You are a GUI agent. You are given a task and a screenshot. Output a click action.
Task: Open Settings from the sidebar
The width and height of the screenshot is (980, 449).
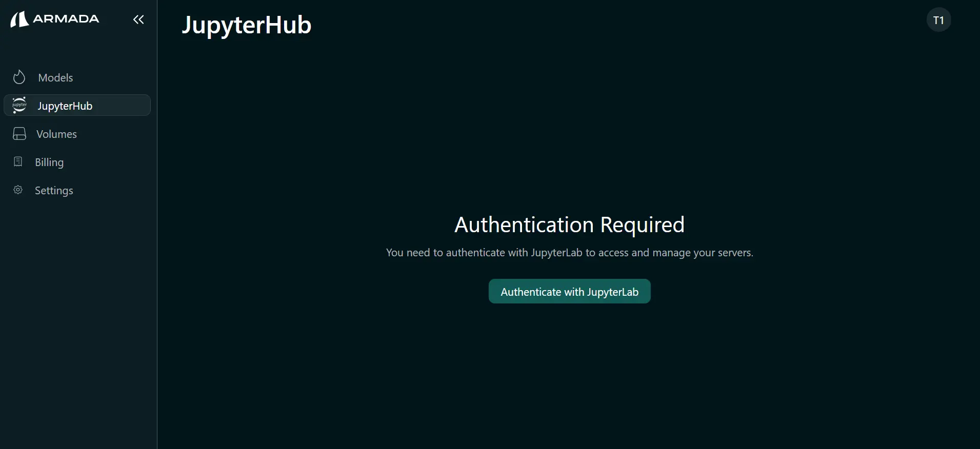point(54,191)
